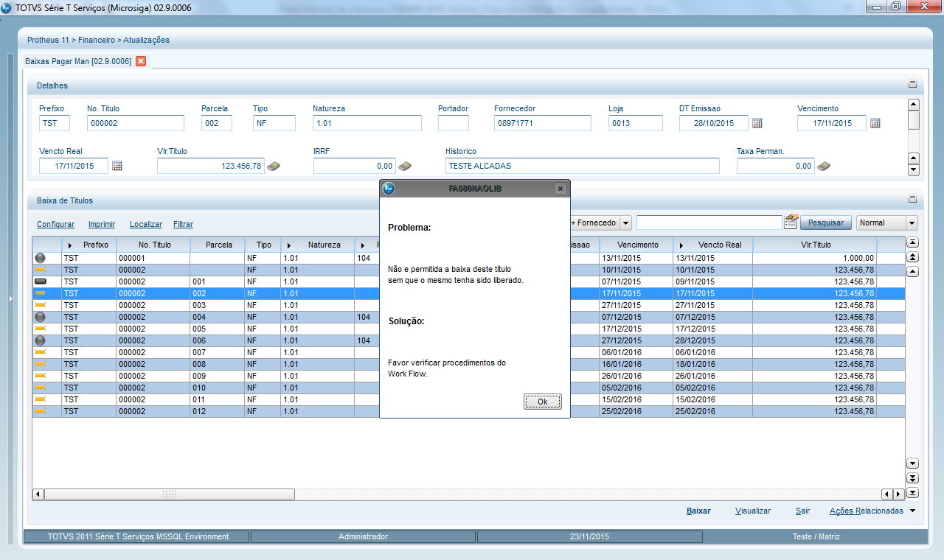Open the Vencto Real calendar icon
This screenshot has height=560, width=944.
(117, 166)
